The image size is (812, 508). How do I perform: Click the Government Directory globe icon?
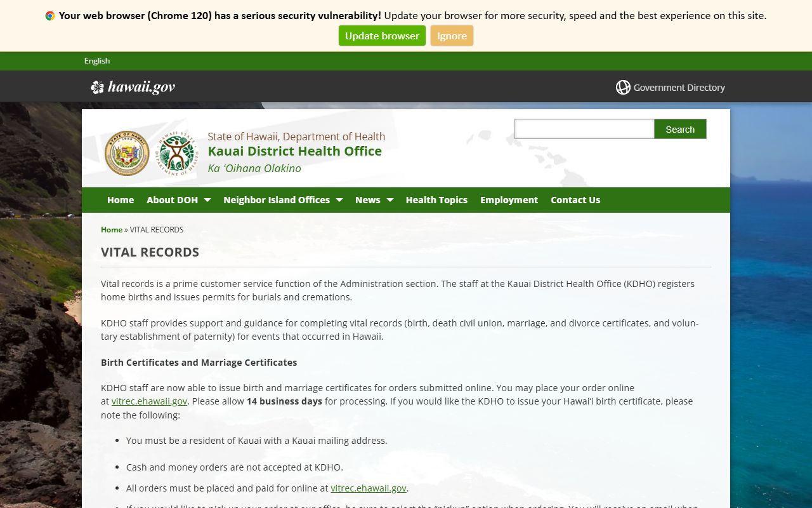click(623, 88)
